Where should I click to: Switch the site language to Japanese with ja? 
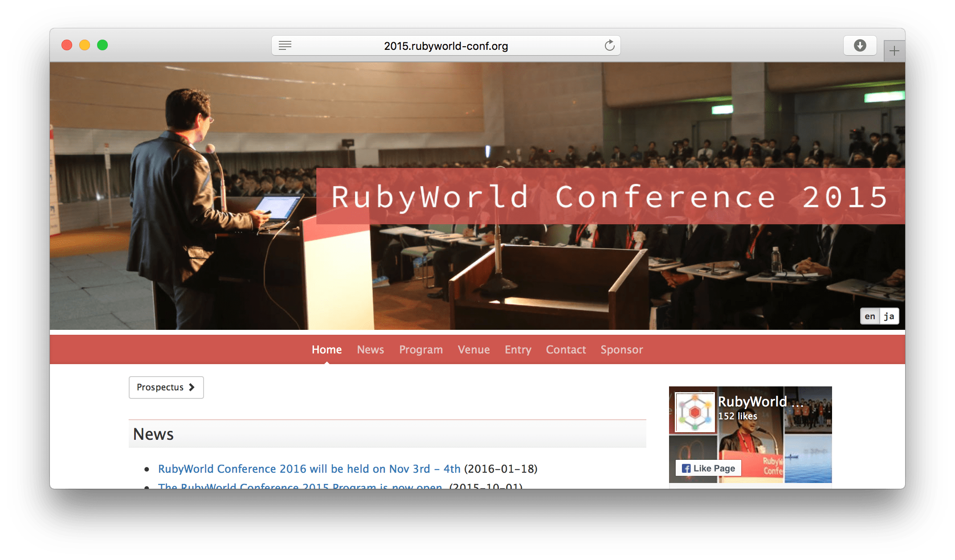pyautogui.click(x=889, y=316)
